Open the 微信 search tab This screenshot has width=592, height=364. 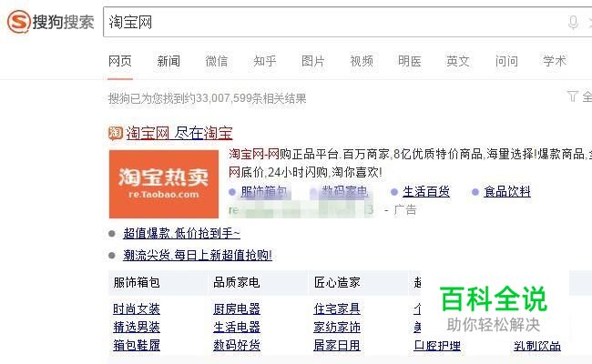coord(217,61)
